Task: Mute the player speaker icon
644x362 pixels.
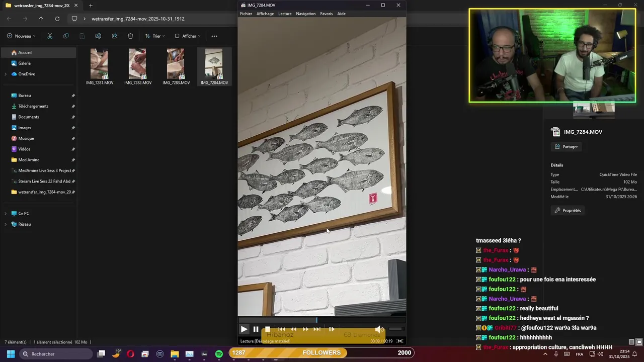Action: click(x=379, y=329)
